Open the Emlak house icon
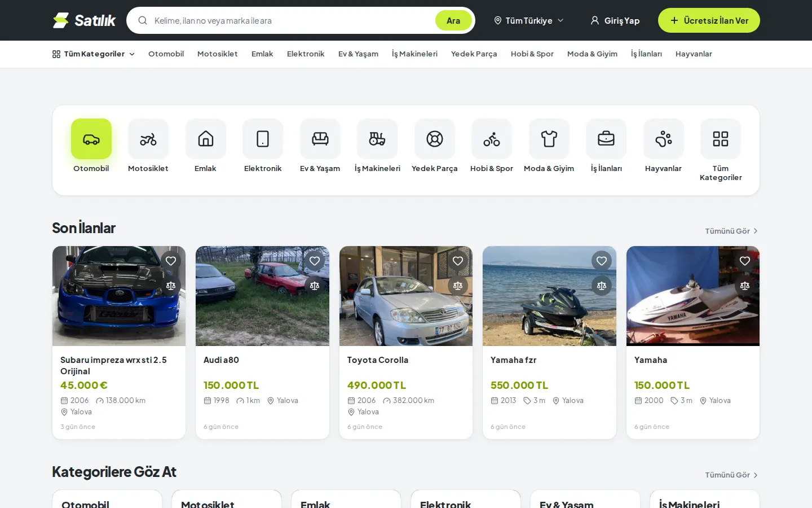812x508 pixels. click(206, 139)
